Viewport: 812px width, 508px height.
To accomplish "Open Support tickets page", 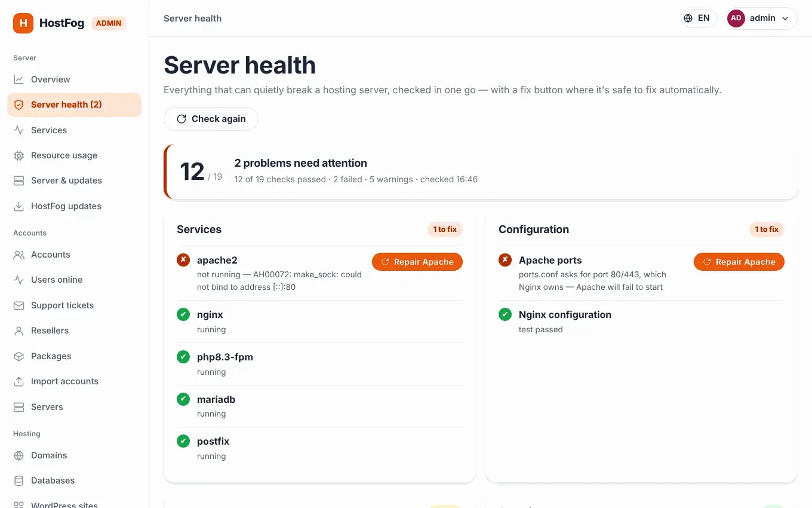I will click(x=74, y=305).
